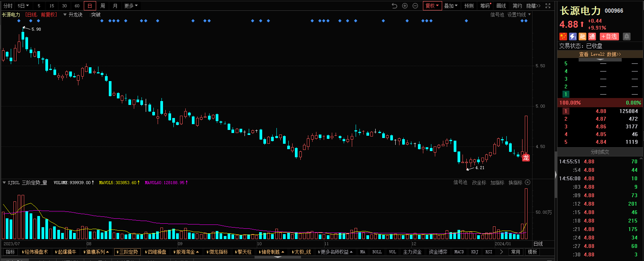Open 复权 adjustment dropdown
This screenshot has width=644, height=261.
tap(432, 6)
